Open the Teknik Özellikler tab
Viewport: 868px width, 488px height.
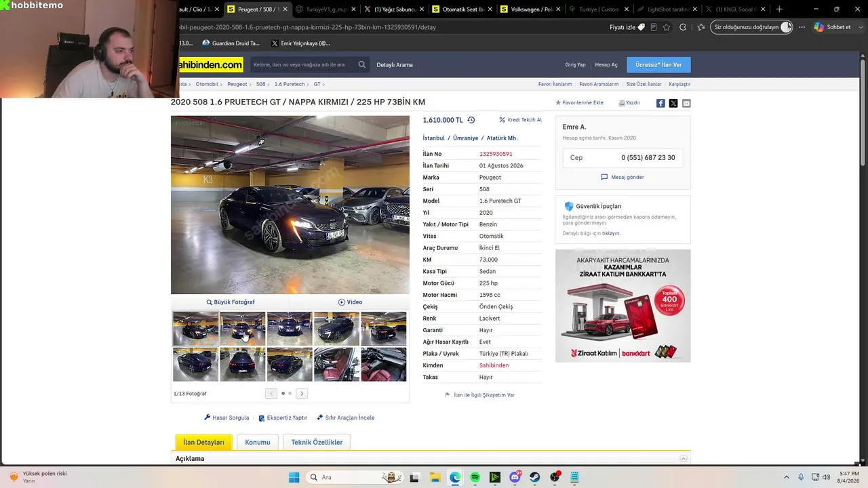317,442
